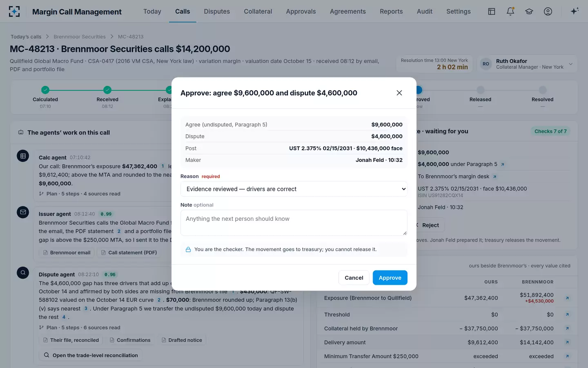Screen dimensions: 588x368
Task: Open the Paragraph 5 reference arrow
Action: click(x=503, y=164)
